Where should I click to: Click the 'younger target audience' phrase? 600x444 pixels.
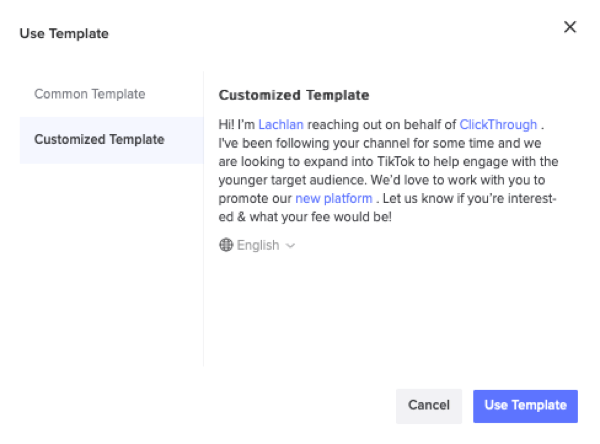(291, 180)
